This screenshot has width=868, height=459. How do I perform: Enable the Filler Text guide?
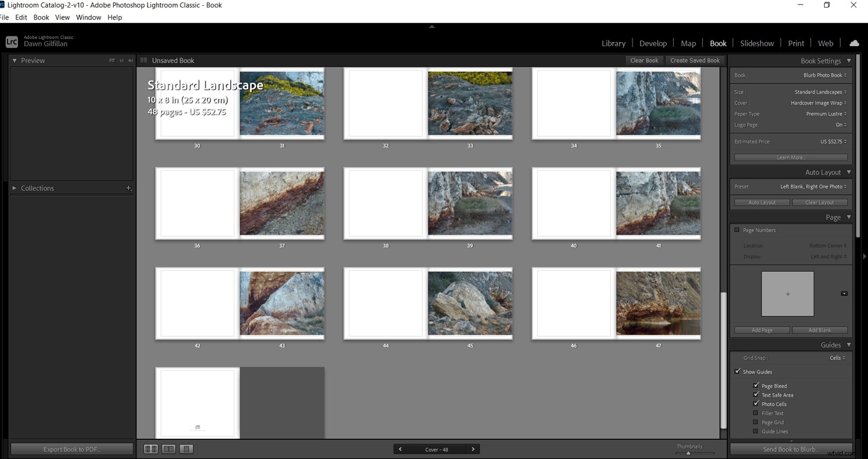pyautogui.click(x=756, y=413)
